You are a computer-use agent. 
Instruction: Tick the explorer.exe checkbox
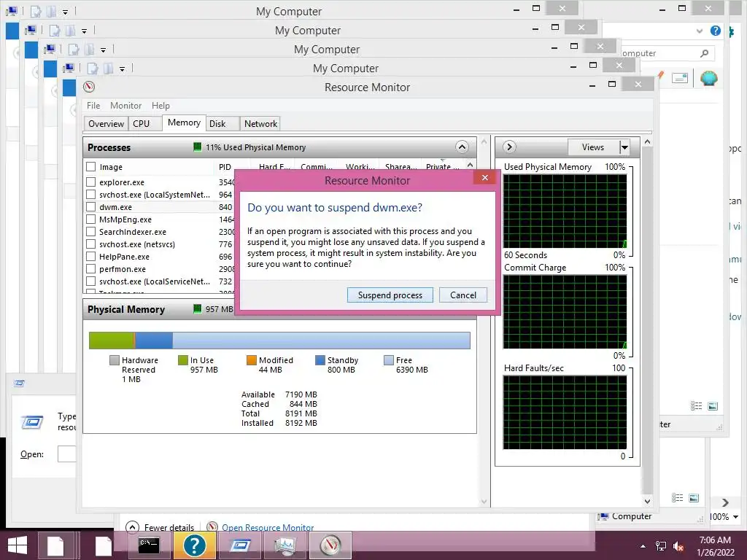(90, 182)
